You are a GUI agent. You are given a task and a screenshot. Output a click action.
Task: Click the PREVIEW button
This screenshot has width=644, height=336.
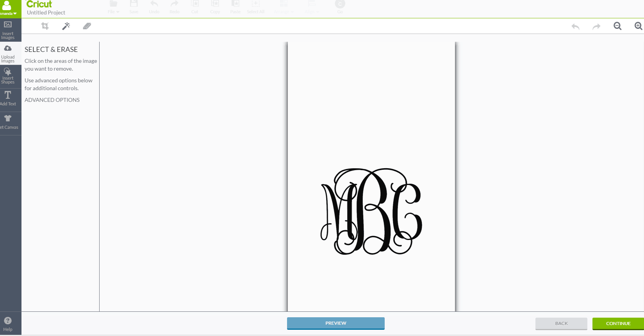point(336,323)
